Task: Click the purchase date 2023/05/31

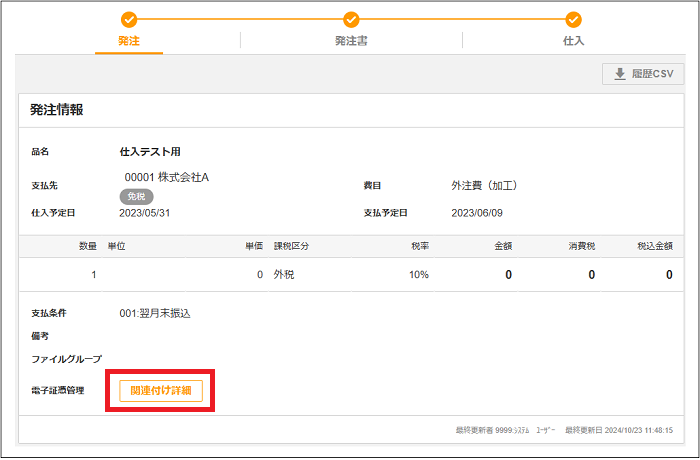Action: 146,213
